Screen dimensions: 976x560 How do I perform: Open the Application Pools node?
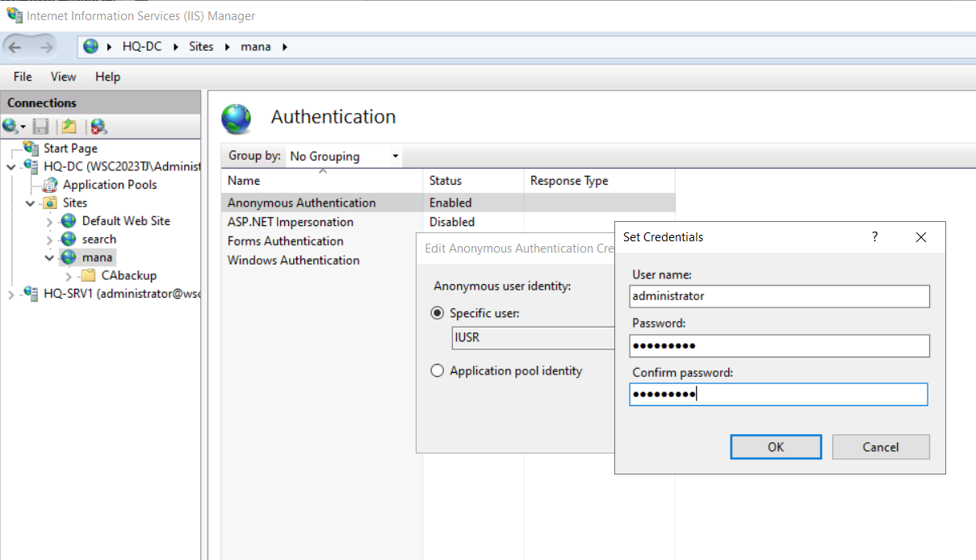pyautogui.click(x=110, y=184)
